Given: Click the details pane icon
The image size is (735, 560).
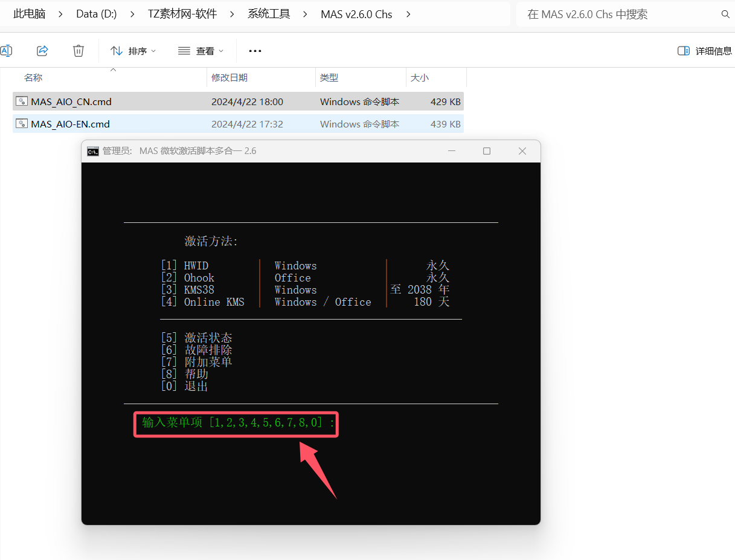Looking at the screenshot, I should pos(684,51).
